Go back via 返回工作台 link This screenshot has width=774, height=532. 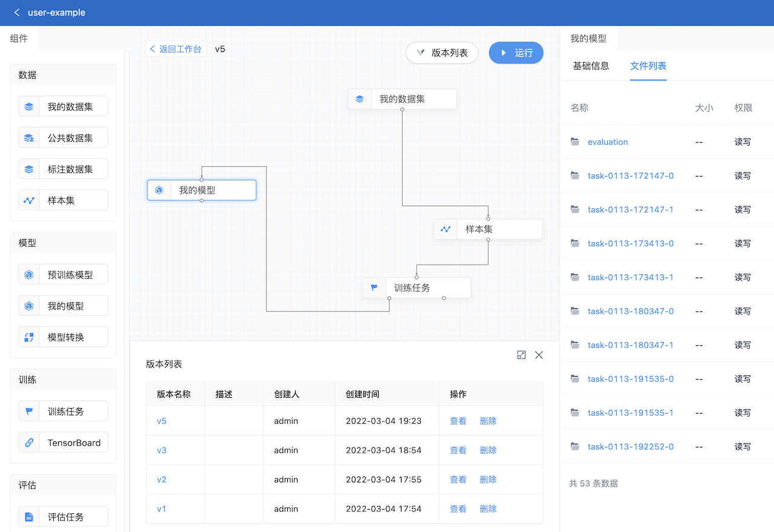(x=176, y=49)
